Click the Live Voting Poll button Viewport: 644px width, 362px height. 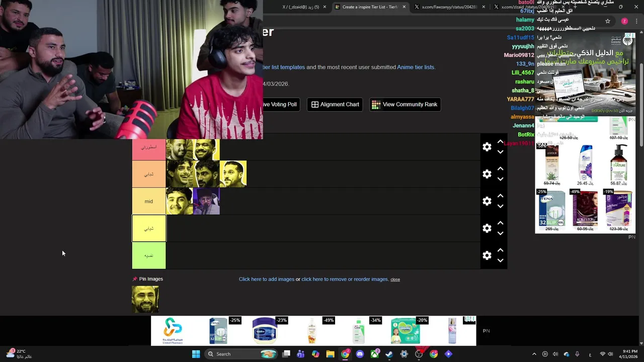[282, 105]
